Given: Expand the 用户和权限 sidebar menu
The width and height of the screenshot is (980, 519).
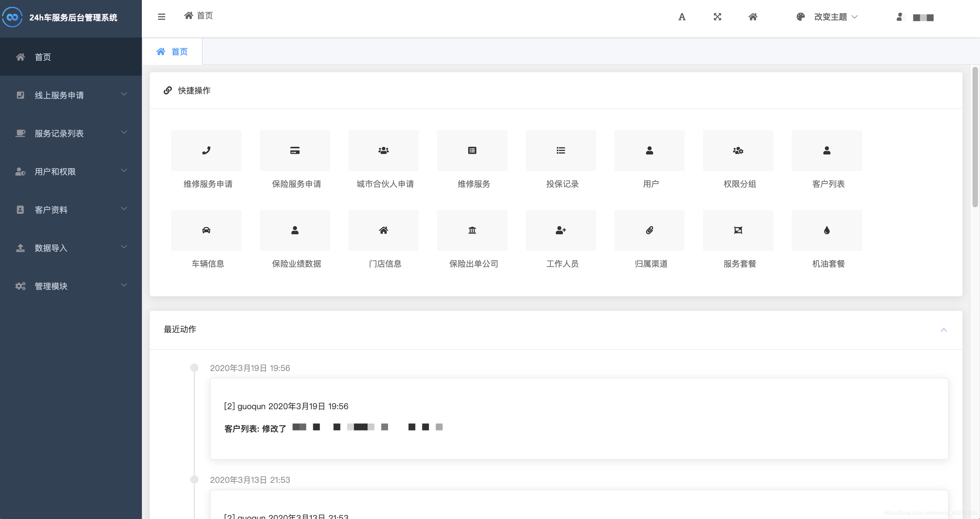Looking at the screenshot, I should (x=71, y=172).
